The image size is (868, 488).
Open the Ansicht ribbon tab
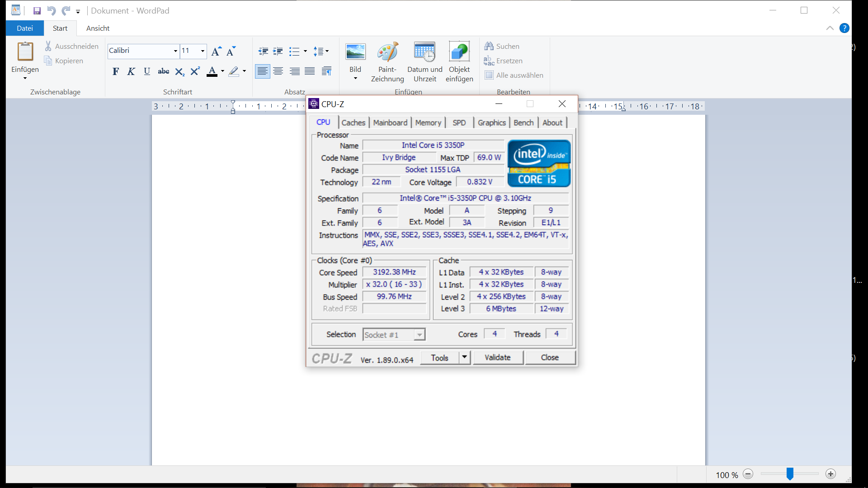[x=98, y=28]
